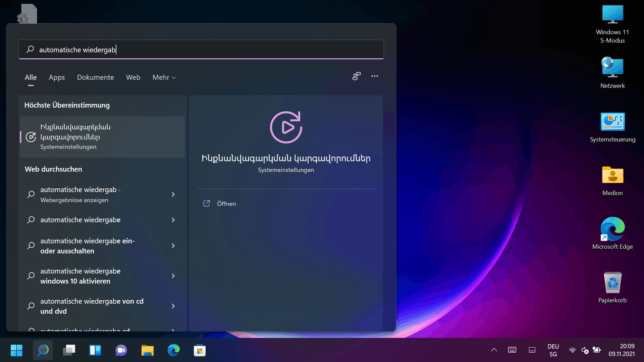Click the 'Höchste Übereinstimmung' heading
Image resolution: width=644 pixels, height=362 pixels.
coord(67,105)
